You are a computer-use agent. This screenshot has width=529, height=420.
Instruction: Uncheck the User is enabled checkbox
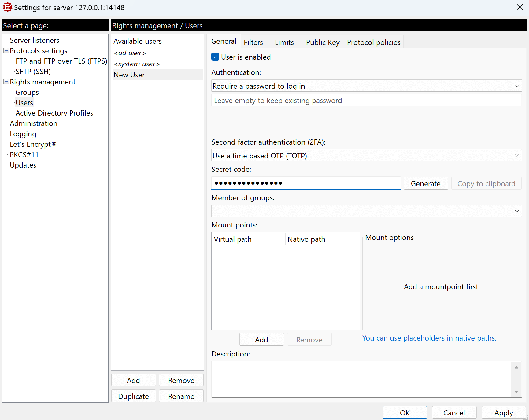[215, 57]
